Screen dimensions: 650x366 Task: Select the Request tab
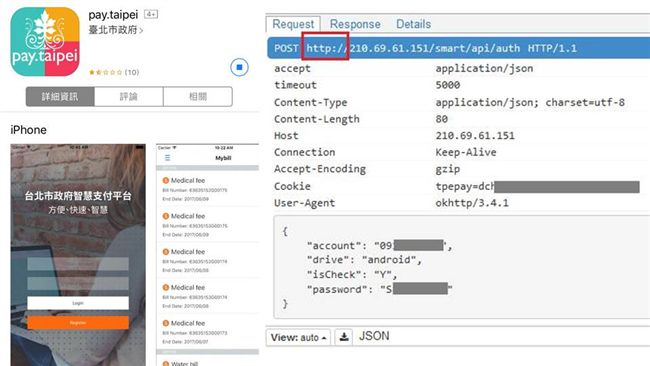pos(293,24)
